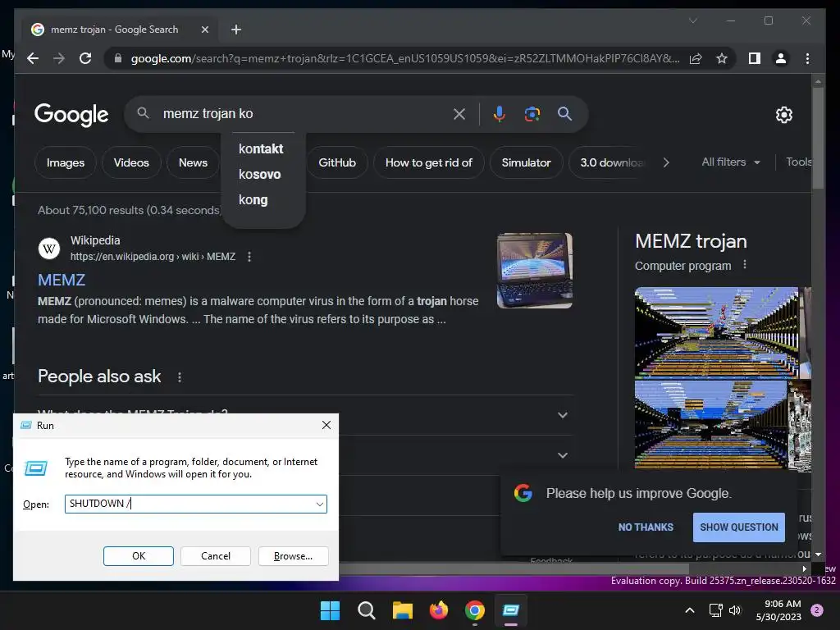Screen dimensions: 840x630
Task: Cancel the Run dialog
Action: pyautogui.click(x=216, y=556)
